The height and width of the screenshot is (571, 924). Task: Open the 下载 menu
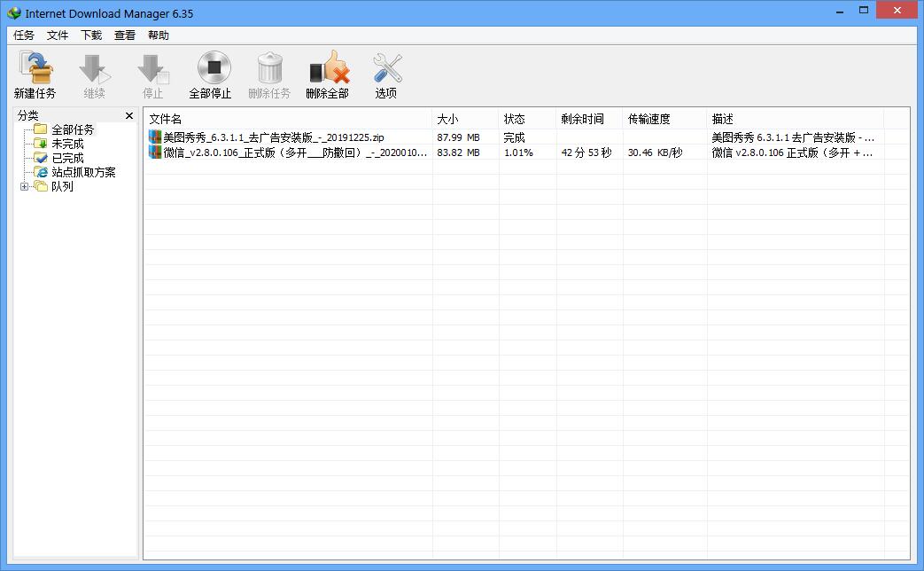91,35
